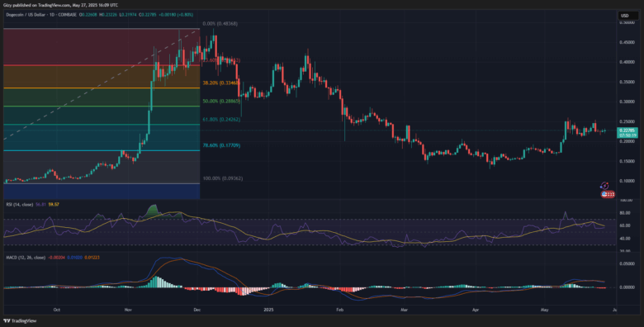The height and width of the screenshot is (327, 644).
Task: Select the RSI (14, close) indicator legend
Action: (19, 204)
